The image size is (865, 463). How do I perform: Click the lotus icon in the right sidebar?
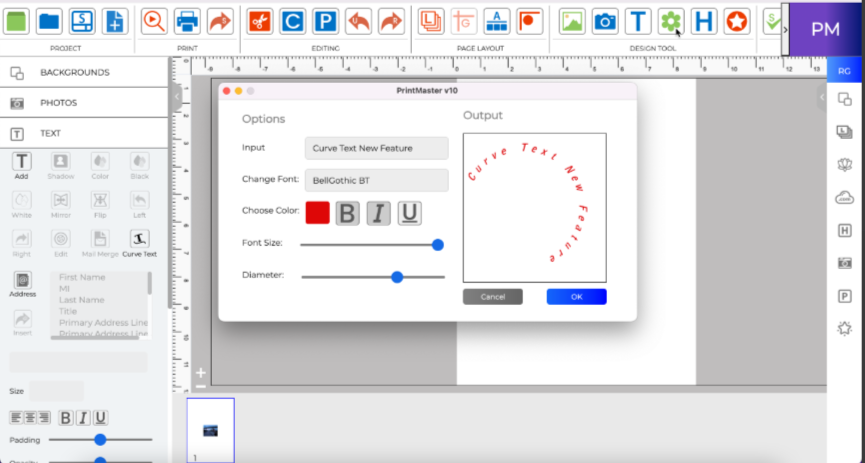tap(845, 164)
